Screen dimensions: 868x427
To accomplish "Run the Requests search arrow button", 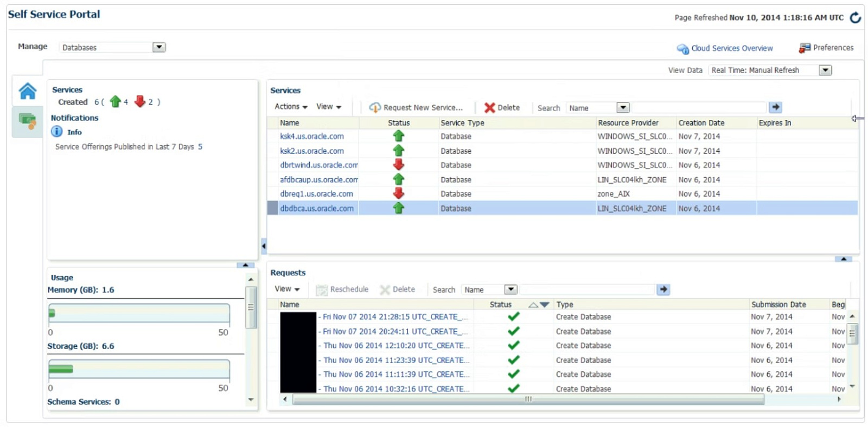I will [x=663, y=289].
